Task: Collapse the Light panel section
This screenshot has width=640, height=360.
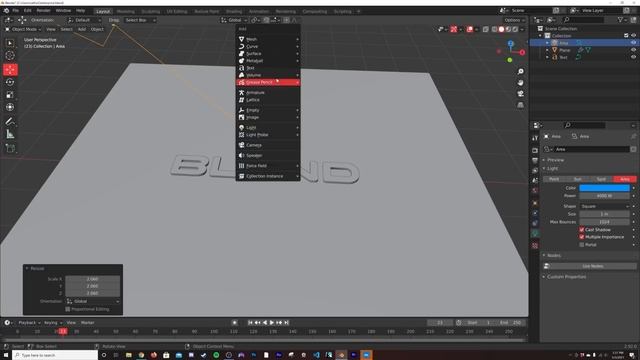Action: pyautogui.click(x=552, y=169)
